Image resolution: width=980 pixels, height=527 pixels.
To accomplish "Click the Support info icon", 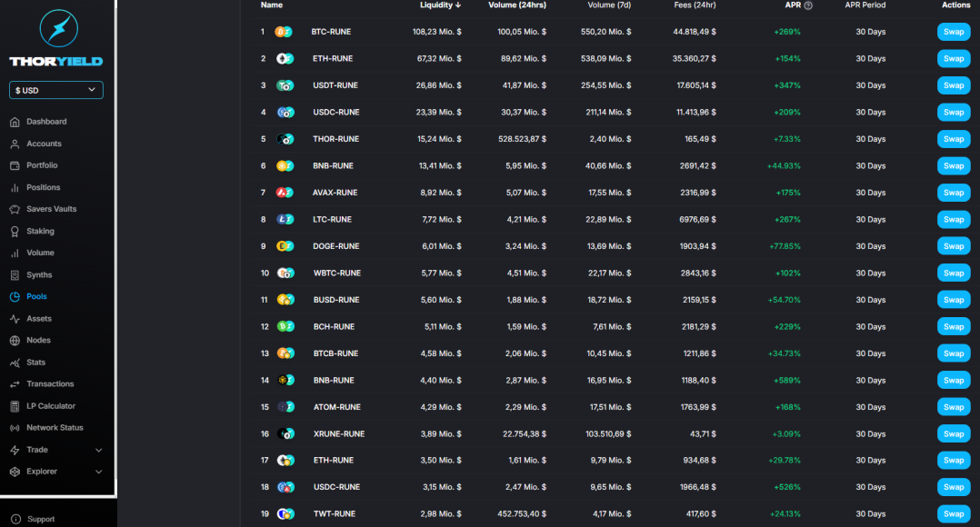I will coord(15,519).
